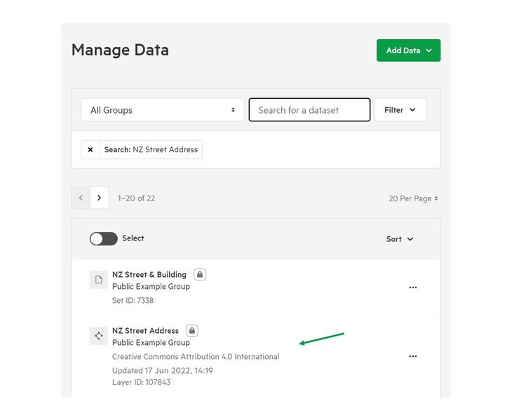Click the 1–20 of 22 result count

(x=136, y=198)
